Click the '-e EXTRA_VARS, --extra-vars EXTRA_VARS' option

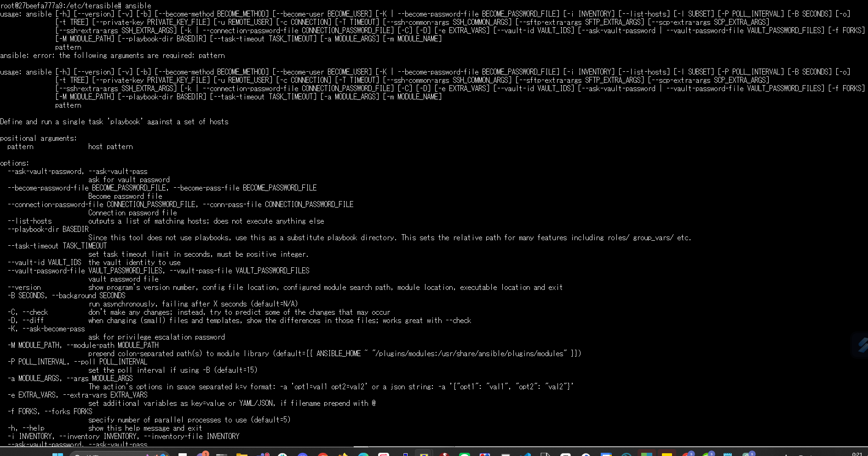(77, 395)
